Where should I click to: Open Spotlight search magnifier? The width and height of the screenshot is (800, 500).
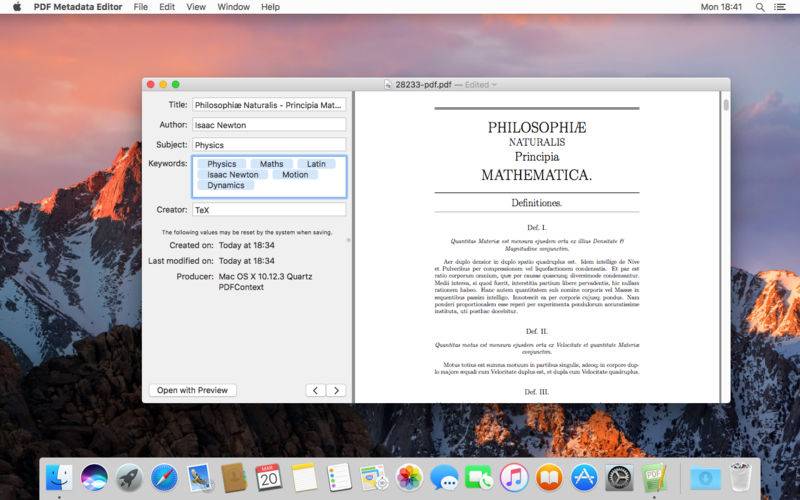point(760,7)
